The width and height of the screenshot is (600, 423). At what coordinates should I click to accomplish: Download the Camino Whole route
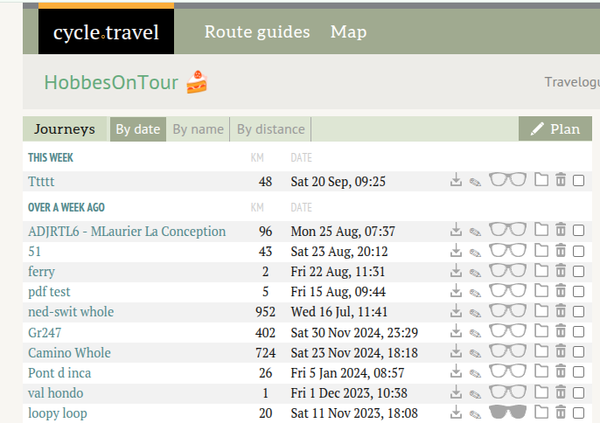(x=456, y=352)
